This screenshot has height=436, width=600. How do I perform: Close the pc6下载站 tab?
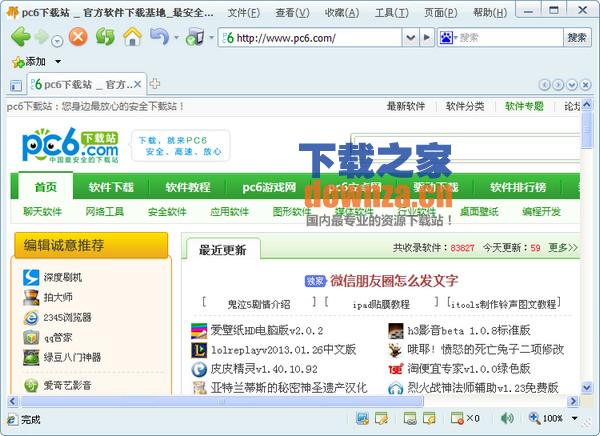coord(138,84)
